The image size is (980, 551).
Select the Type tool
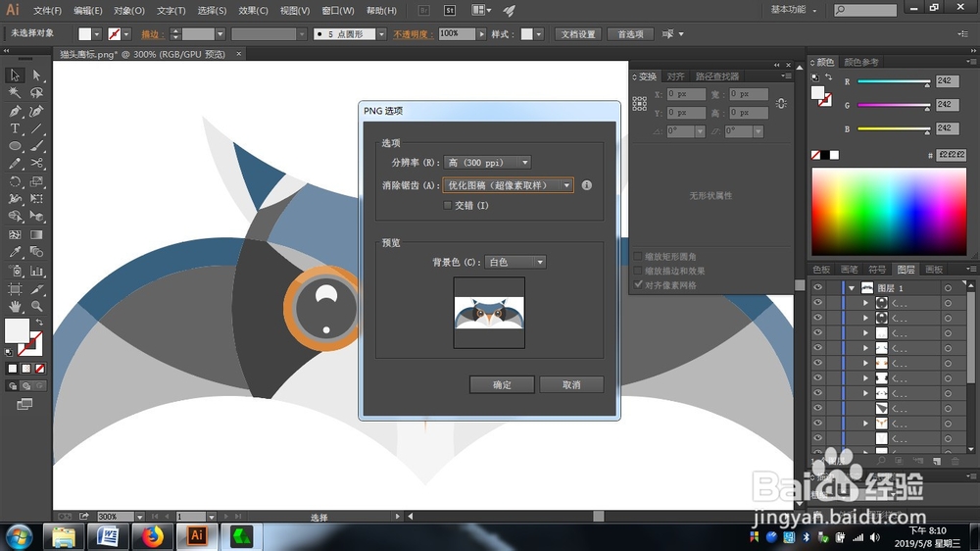[15, 128]
